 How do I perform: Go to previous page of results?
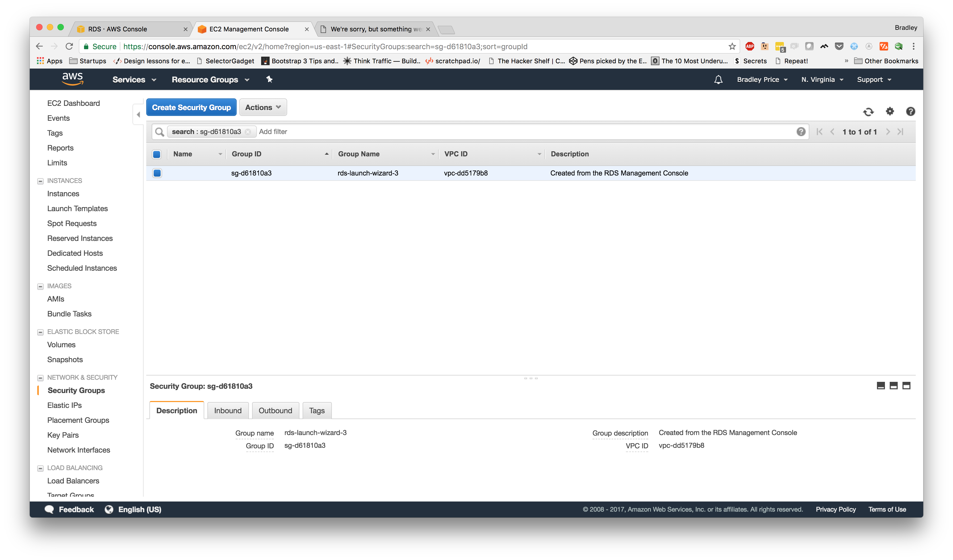click(832, 132)
